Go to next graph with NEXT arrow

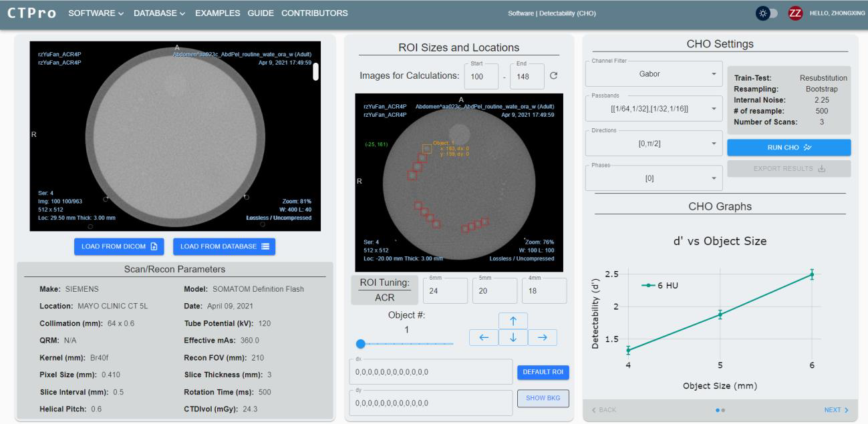pos(836,410)
